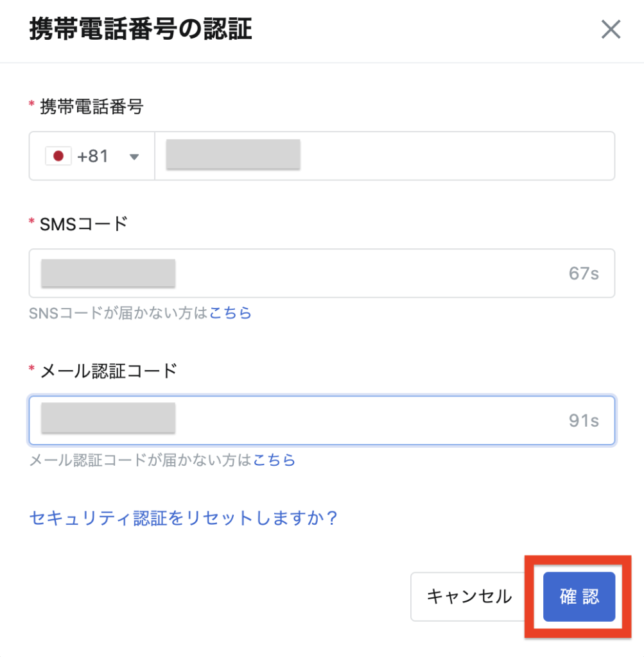Focus the SMSコード input field
Screen dimensions: 644x657
pos(322,273)
